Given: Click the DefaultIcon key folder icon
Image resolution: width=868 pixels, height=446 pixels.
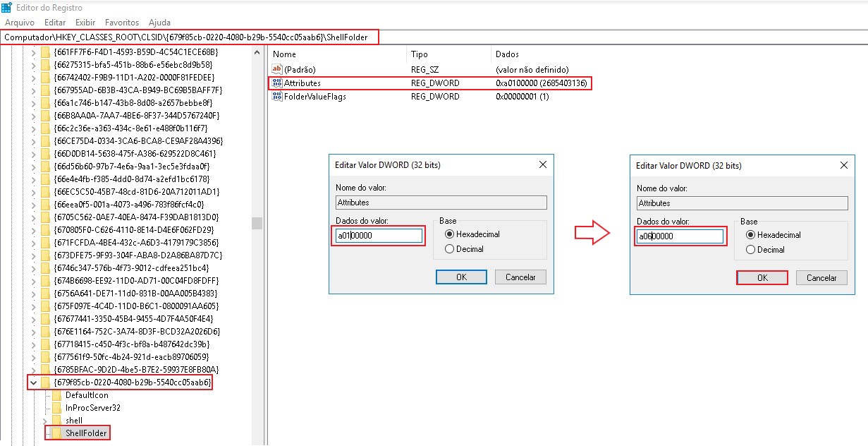Looking at the screenshot, I should (x=57, y=395).
